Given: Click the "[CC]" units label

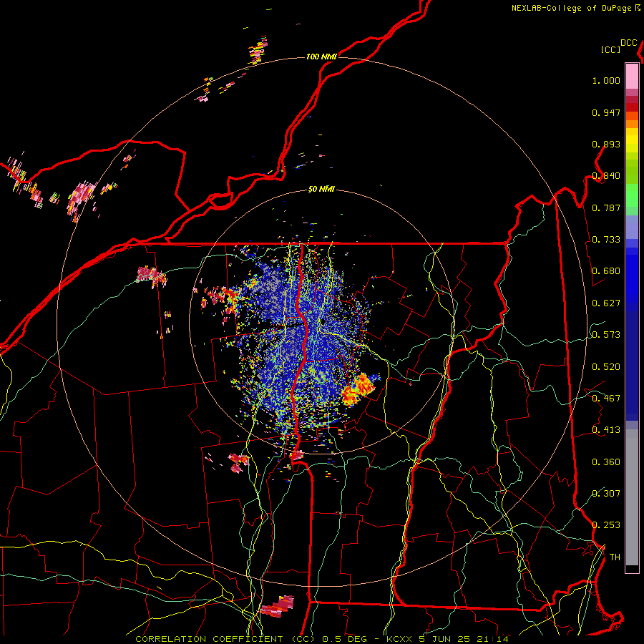Looking at the screenshot, I should [610, 49].
